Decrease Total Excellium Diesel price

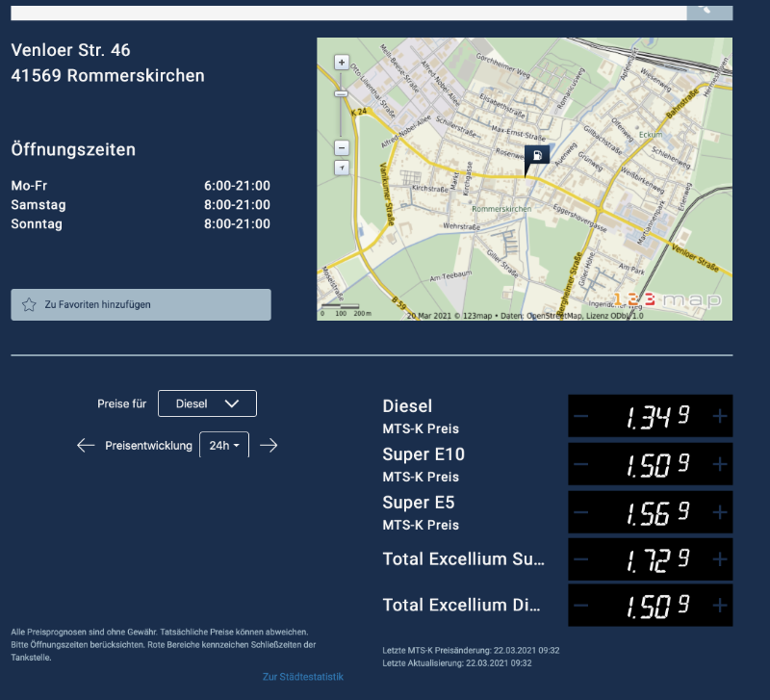point(580,606)
